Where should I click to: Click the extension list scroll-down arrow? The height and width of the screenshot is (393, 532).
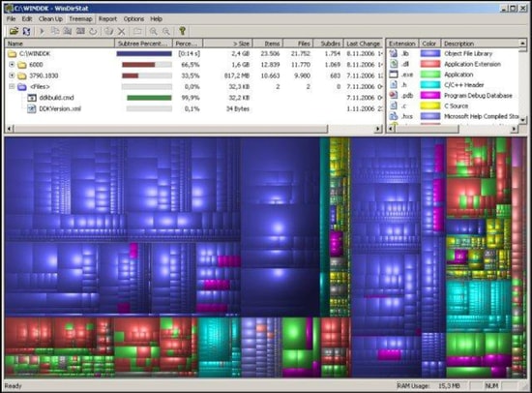[523, 120]
